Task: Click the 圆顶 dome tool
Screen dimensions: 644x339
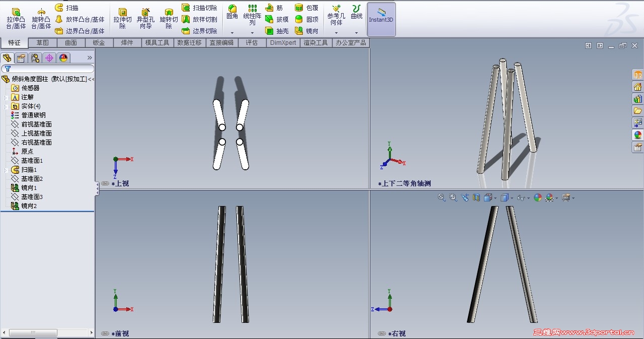Action: (306, 20)
